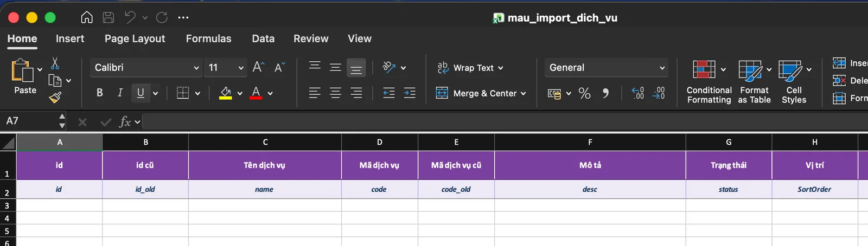This screenshot has height=246, width=868.
Task: Open the more options ellipsis in title bar
Action: pyautogui.click(x=183, y=18)
